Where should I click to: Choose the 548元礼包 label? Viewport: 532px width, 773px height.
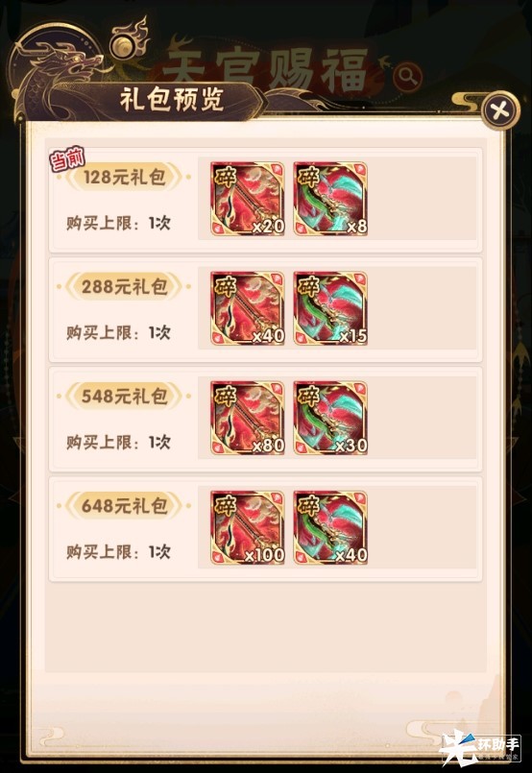click(124, 396)
